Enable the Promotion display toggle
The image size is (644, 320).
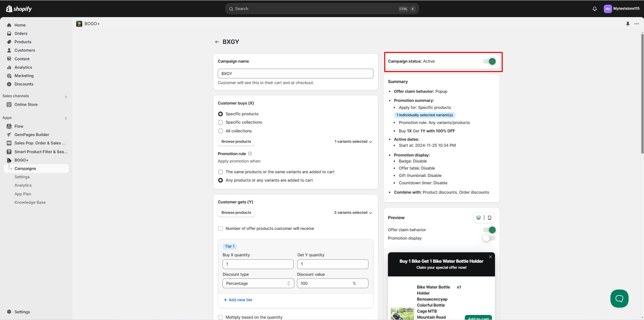pos(489,238)
